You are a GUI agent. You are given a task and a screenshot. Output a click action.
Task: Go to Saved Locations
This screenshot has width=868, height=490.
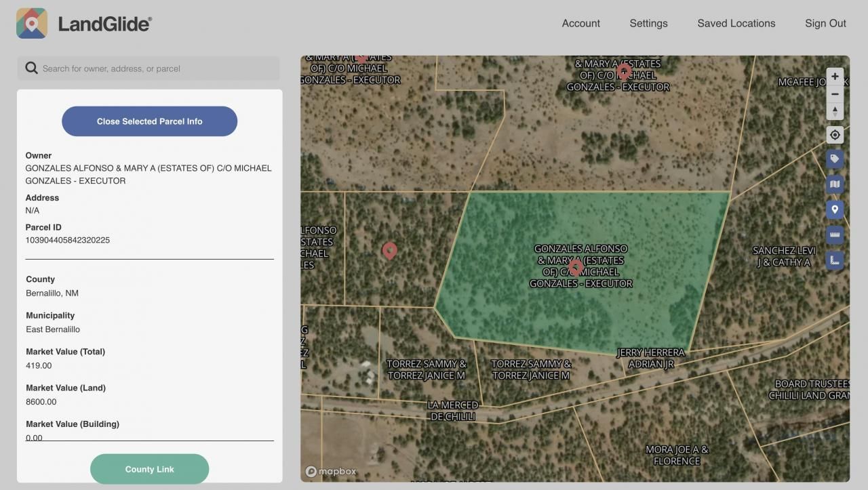[x=736, y=23]
